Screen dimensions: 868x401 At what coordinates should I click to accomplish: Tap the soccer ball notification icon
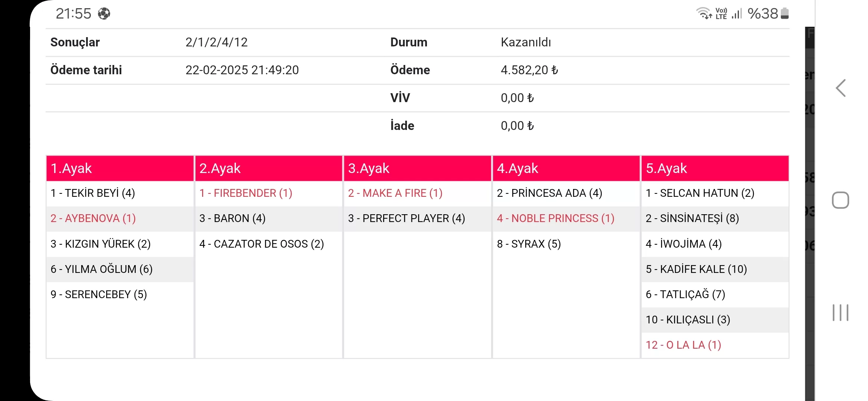point(104,14)
